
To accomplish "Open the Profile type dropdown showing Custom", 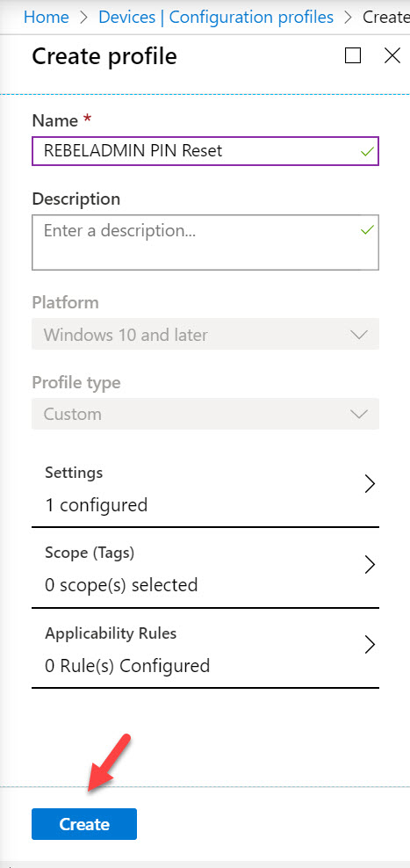I will point(205,414).
